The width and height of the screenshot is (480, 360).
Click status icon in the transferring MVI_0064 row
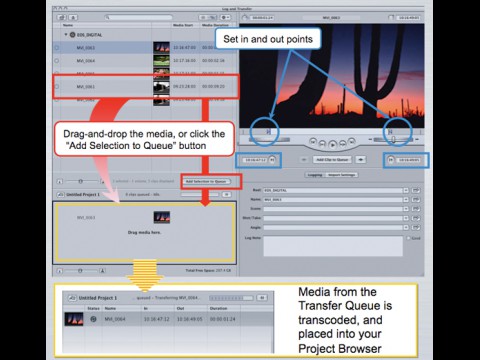(93, 319)
